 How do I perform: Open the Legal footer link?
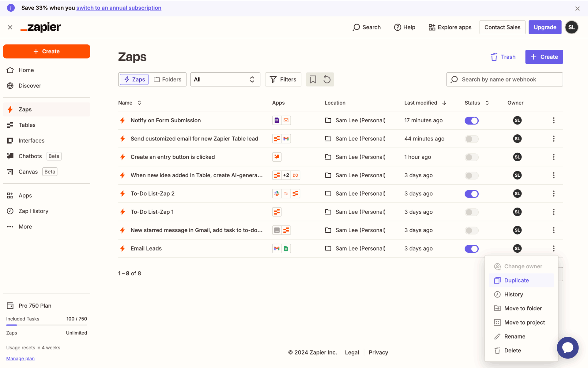pyautogui.click(x=352, y=352)
